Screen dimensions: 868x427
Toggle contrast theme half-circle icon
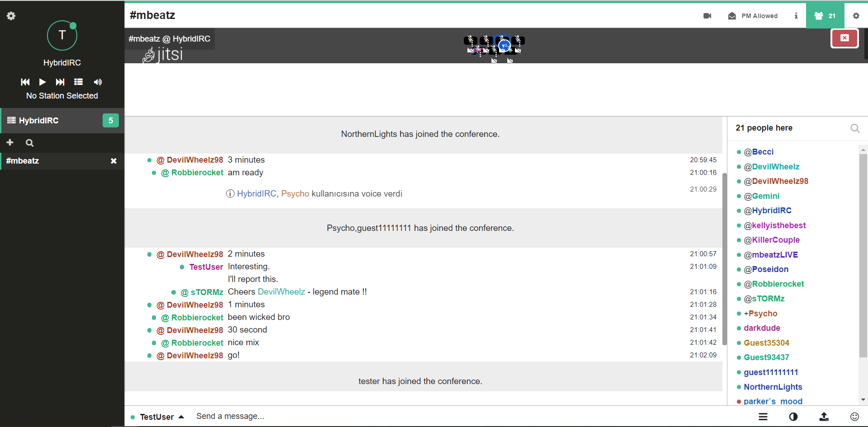(793, 417)
